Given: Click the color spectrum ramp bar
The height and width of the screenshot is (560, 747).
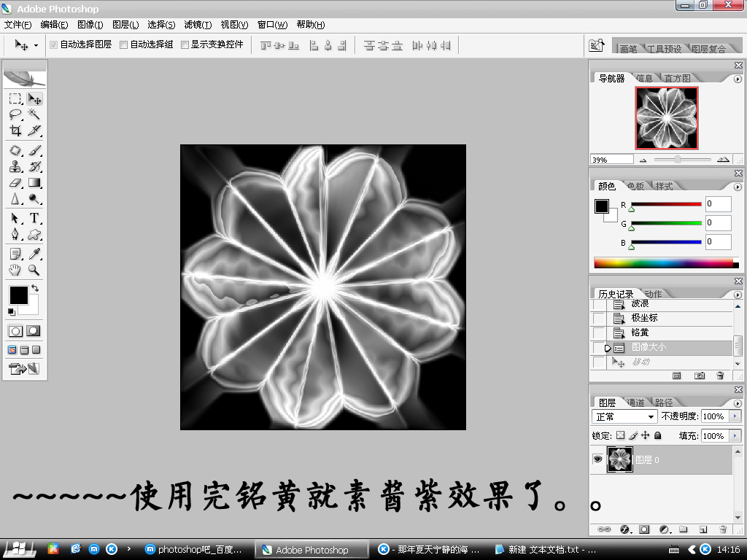Looking at the screenshot, I should [663, 263].
